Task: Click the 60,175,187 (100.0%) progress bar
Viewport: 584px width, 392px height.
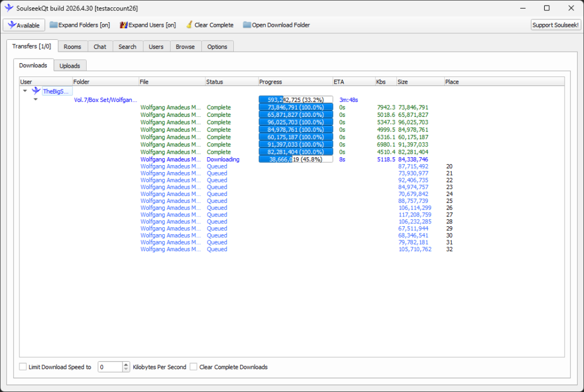Action: [296, 137]
